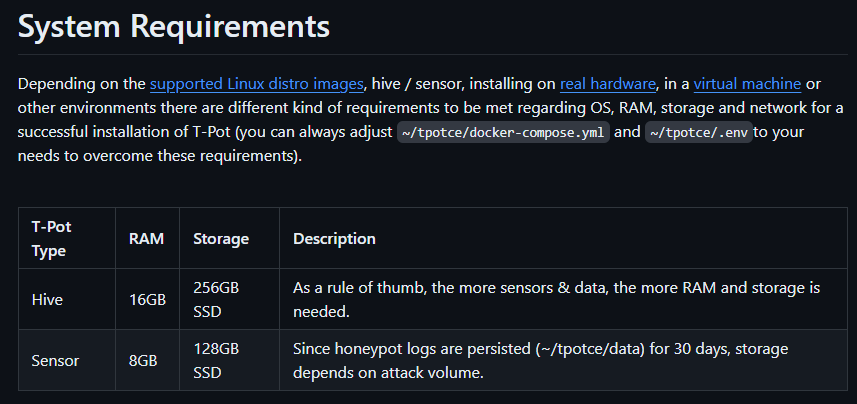Click the honeypot logs description cell
Viewport: 857px width, 404px height.
pyautogui.click(x=563, y=361)
